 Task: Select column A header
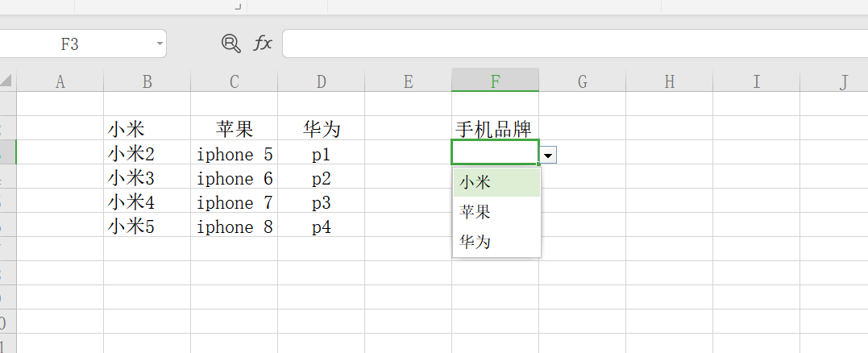60,82
